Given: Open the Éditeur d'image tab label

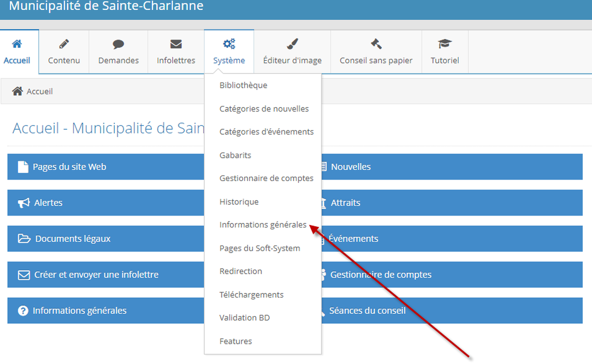Looking at the screenshot, I should 292,61.
